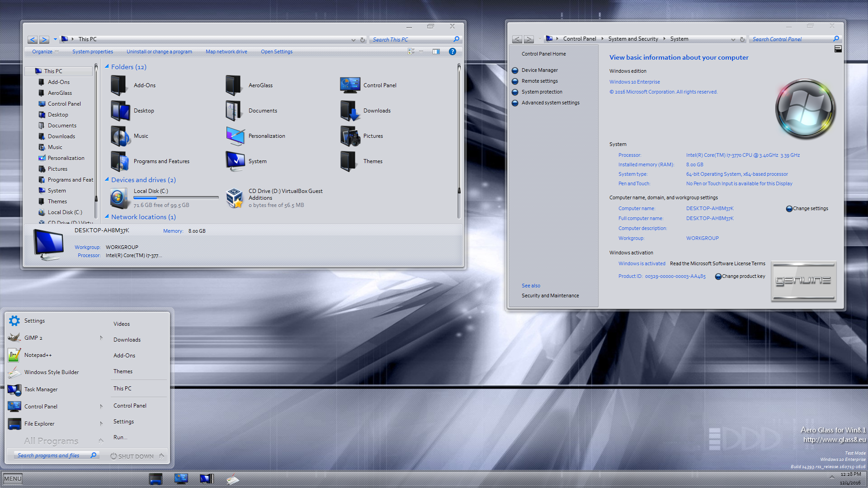The image size is (868, 488).
Task: Open the Desktop folder icon
Action: pos(120,111)
